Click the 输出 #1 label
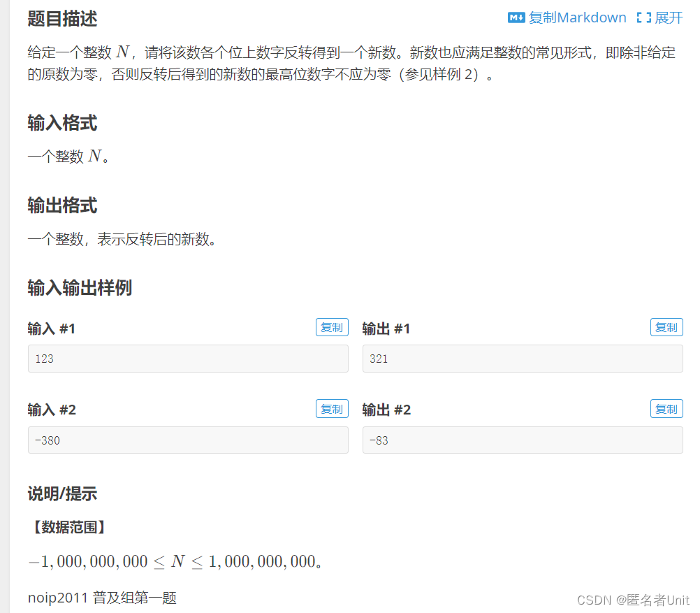700x613 pixels. pyautogui.click(x=386, y=329)
